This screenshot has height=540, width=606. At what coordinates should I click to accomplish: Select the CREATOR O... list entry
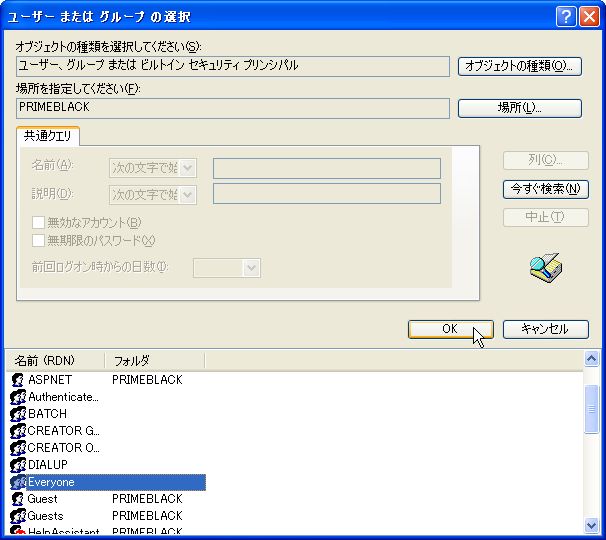tap(63, 448)
